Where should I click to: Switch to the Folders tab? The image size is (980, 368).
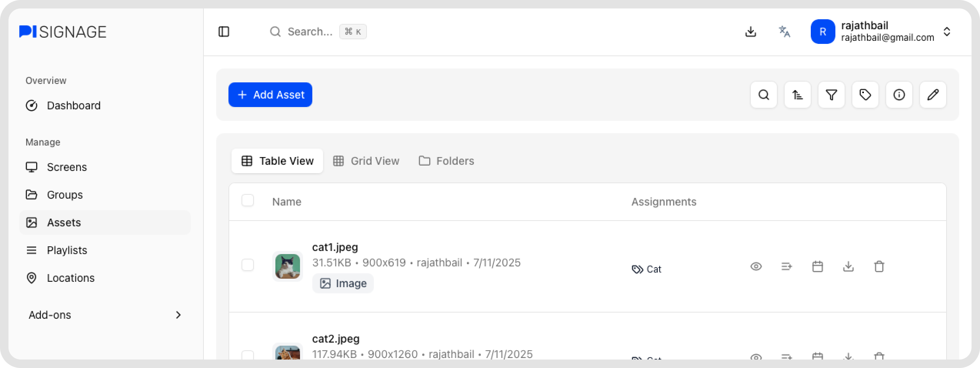[x=446, y=161]
